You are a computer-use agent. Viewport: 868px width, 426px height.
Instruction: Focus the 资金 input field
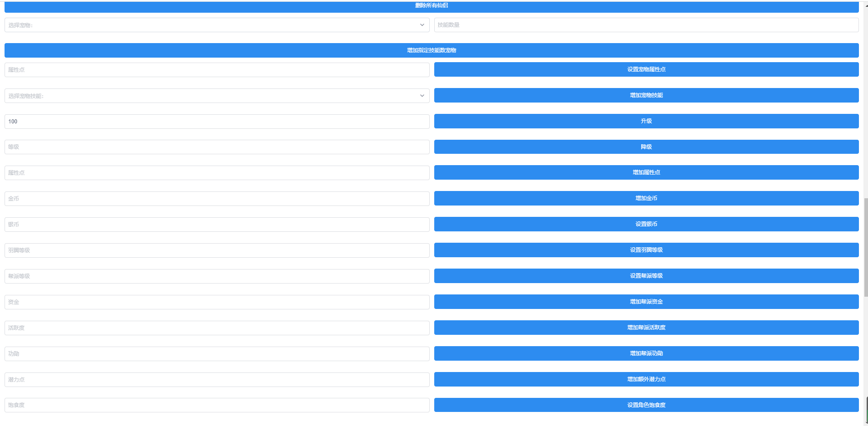(217, 302)
